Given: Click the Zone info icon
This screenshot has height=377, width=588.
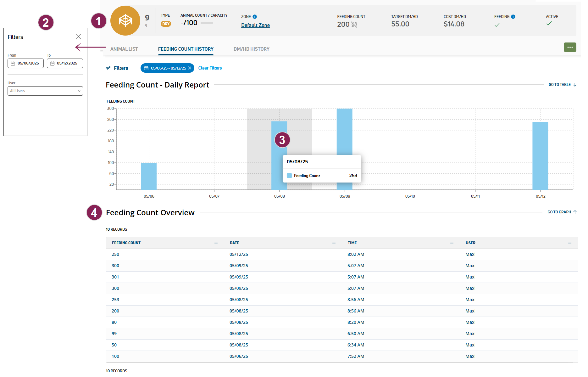Looking at the screenshot, I should pos(255,17).
